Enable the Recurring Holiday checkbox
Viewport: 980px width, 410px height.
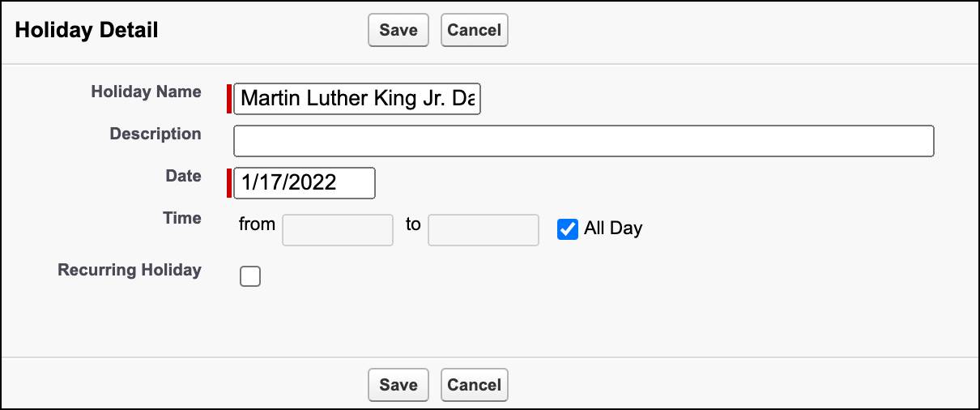coord(250,277)
